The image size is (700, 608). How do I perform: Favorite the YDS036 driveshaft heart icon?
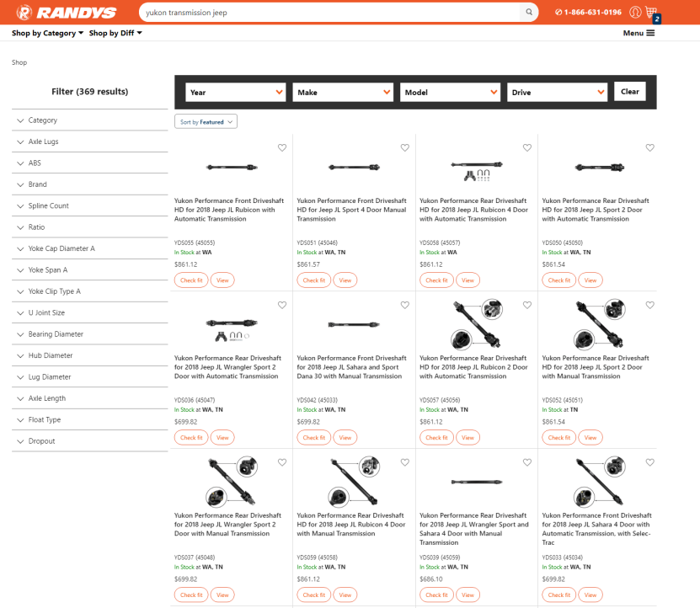pos(282,306)
